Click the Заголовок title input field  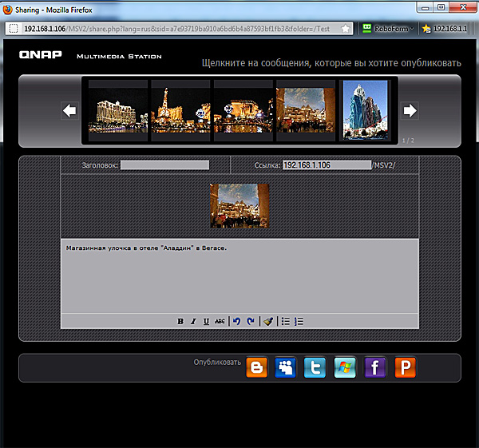pyautogui.click(x=164, y=165)
